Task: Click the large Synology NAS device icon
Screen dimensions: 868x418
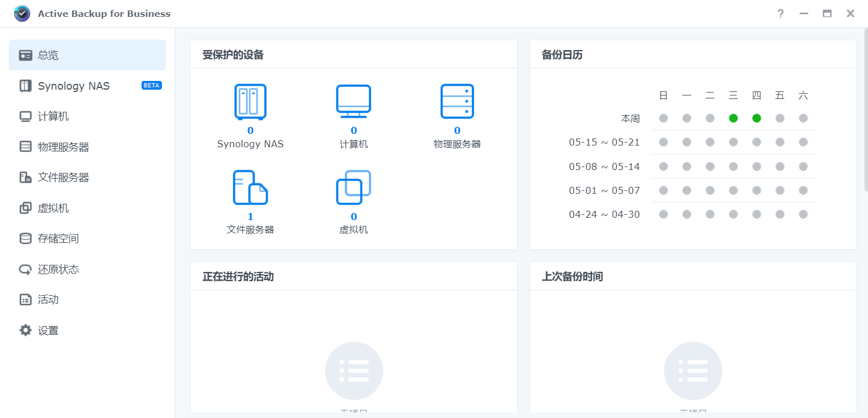Action: [x=250, y=102]
